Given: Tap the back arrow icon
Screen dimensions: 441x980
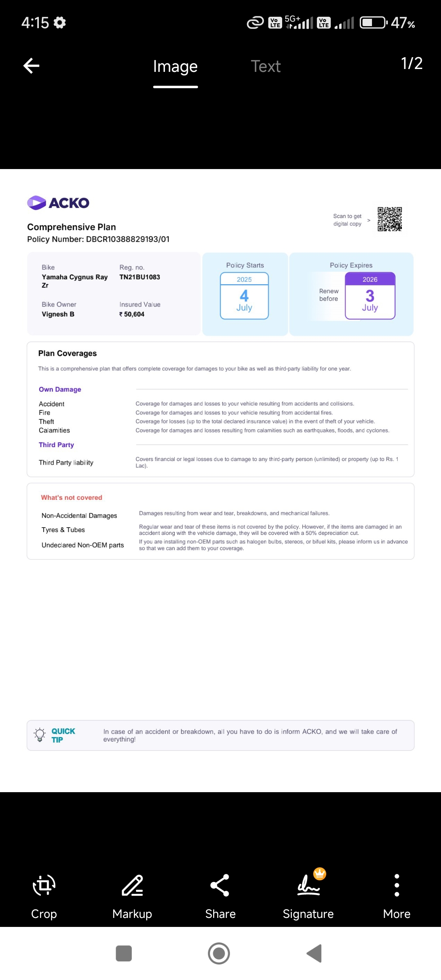Looking at the screenshot, I should pos(31,66).
